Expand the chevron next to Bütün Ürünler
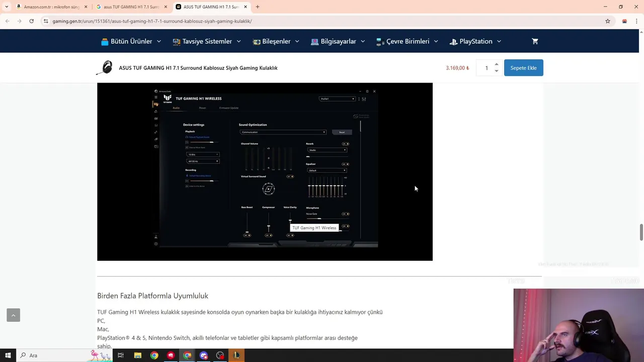The image size is (644, 362). (x=159, y=41)
